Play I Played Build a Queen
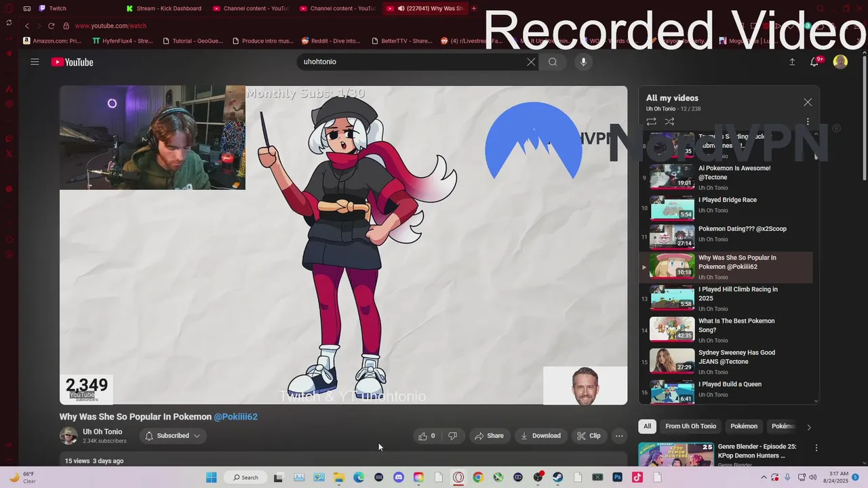868x488 pixels. point(726,392)
